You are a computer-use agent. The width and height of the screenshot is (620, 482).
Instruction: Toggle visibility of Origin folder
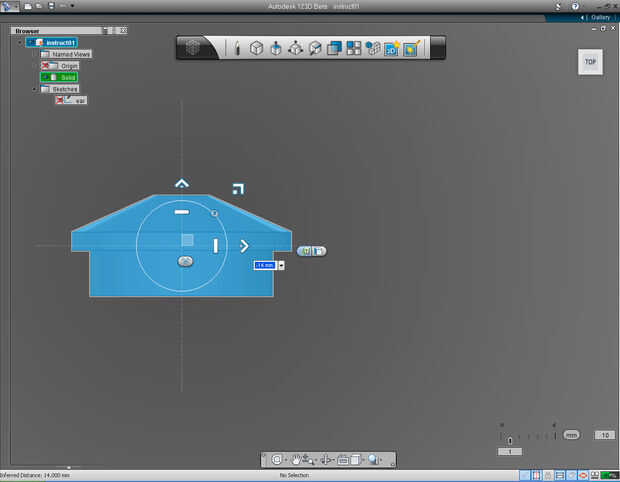(x=45, y=66)
